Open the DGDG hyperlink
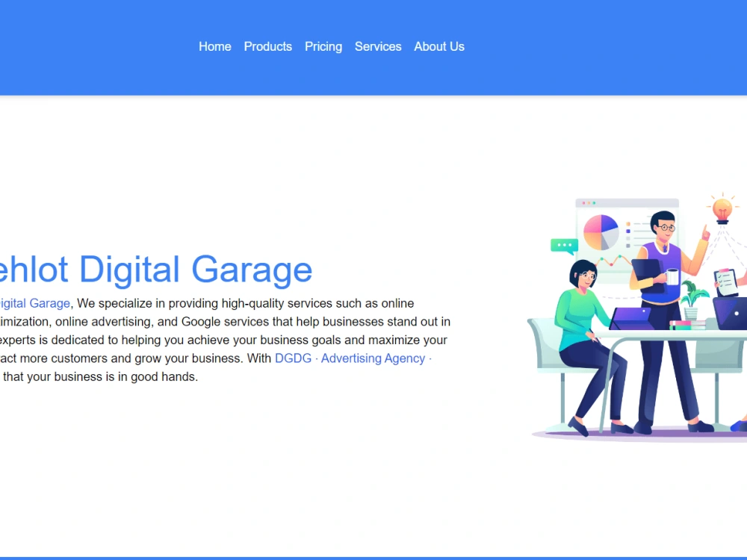This screenshot has height=560, width=747. click(x=293, y=358)
